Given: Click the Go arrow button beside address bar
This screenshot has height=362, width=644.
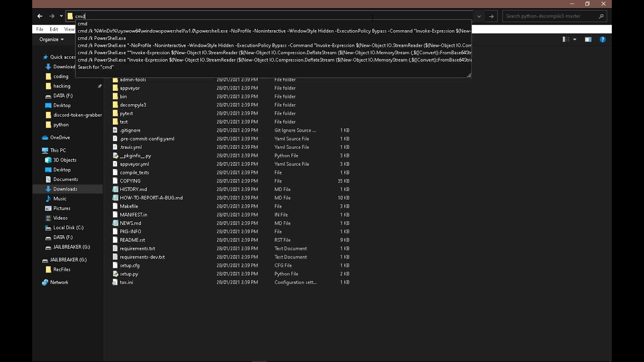Looking at the screenshot, I should pyautogui.click(x=492, y=16).
